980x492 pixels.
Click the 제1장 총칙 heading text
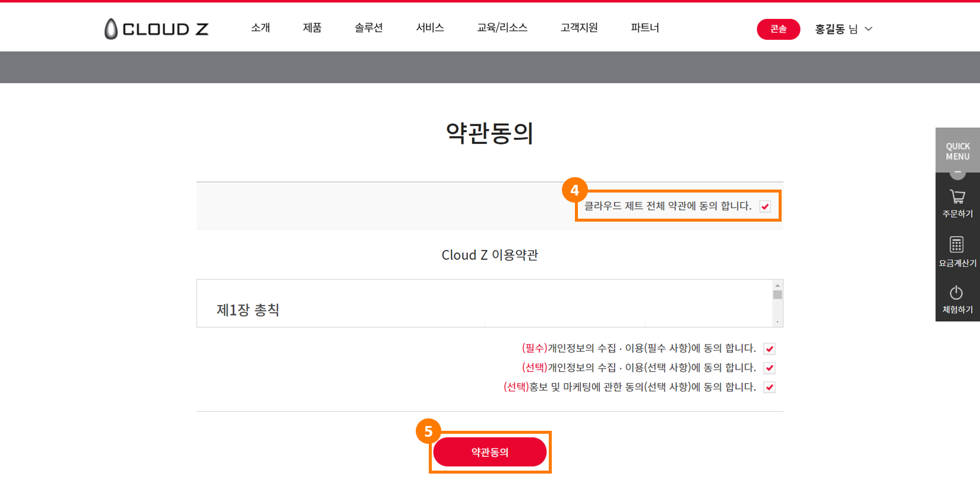tap(248, 310)
